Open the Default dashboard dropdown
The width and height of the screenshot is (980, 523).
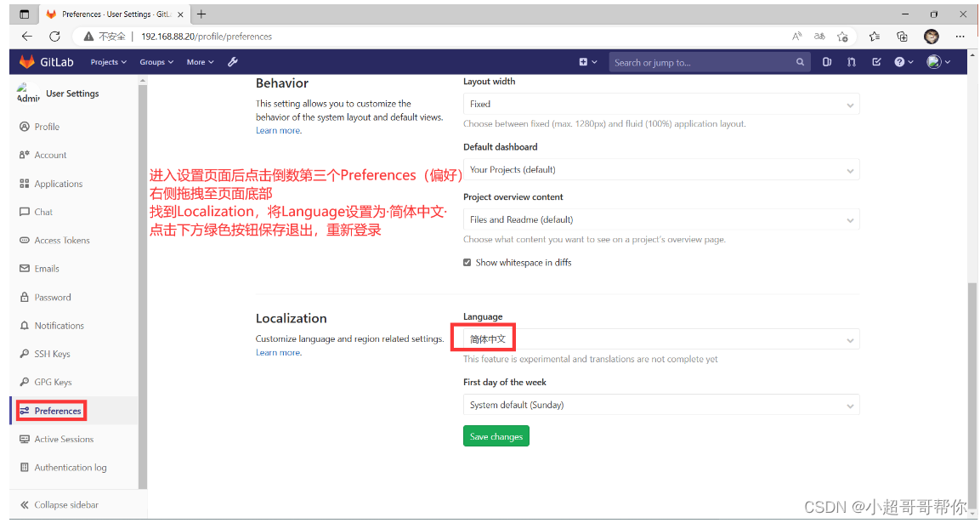pyautogui.click(x=660, y=168)
